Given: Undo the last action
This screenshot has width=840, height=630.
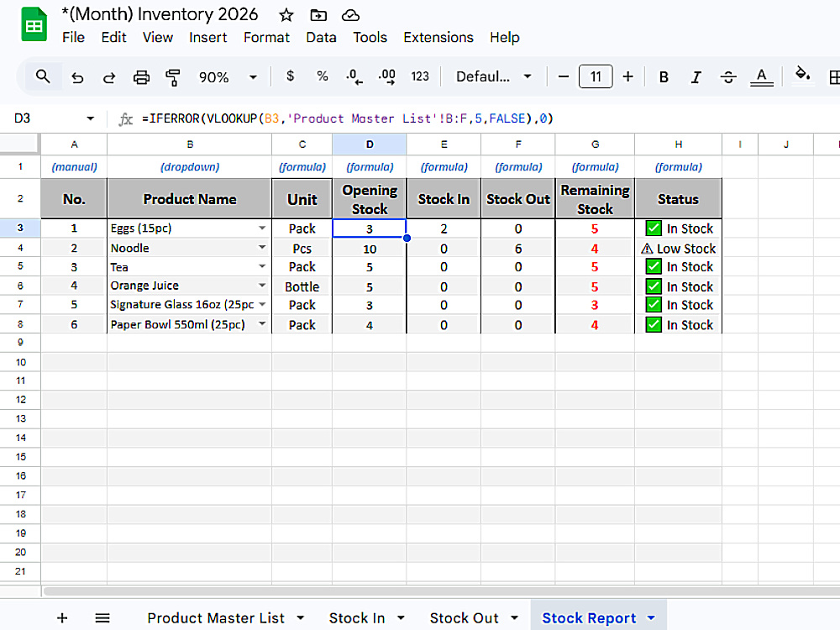Looking at the screenshot, I should click(x=77, y=77).
